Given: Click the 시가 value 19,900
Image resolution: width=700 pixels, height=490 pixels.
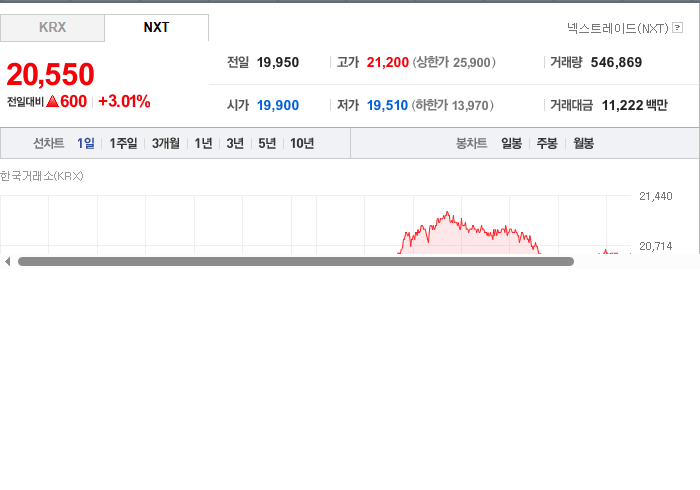Looking at the screenshot, I should 278,105.
